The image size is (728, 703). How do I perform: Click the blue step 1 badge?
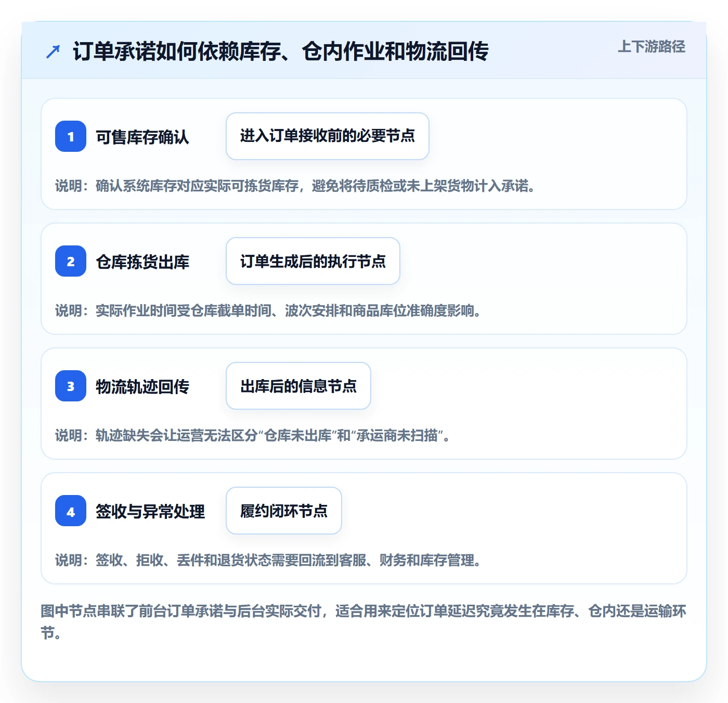coord(71,136)
